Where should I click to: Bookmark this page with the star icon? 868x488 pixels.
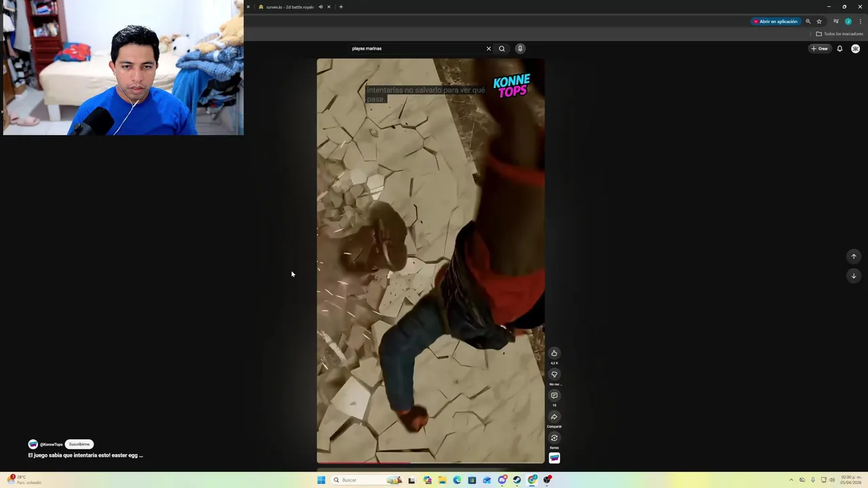[x=819, y=22]
